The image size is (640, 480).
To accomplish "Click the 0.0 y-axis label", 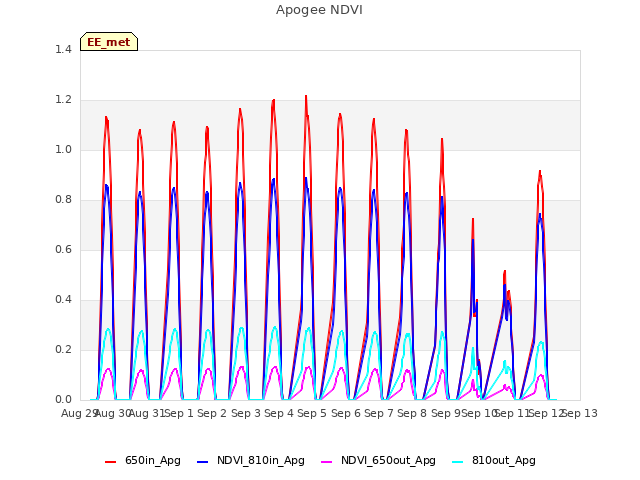I will [x=63, y=400].
